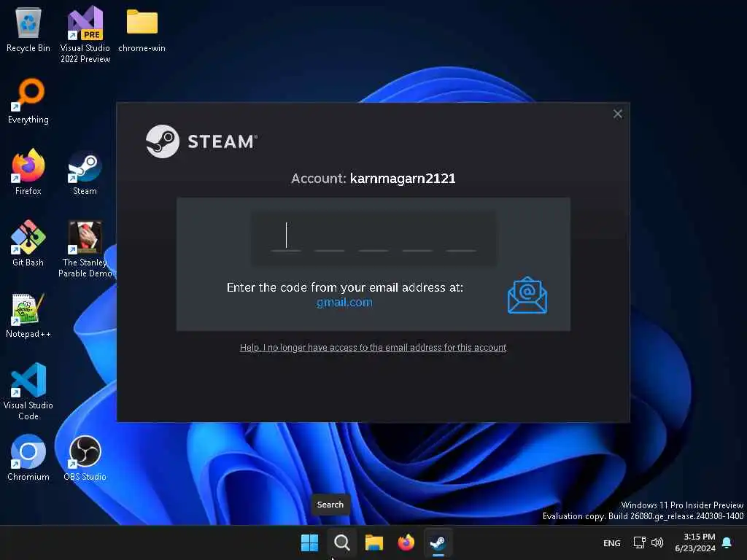
Task: Open the Recycle Bin desktop icon
Action: pyautogui.click(x=28, y=29)
